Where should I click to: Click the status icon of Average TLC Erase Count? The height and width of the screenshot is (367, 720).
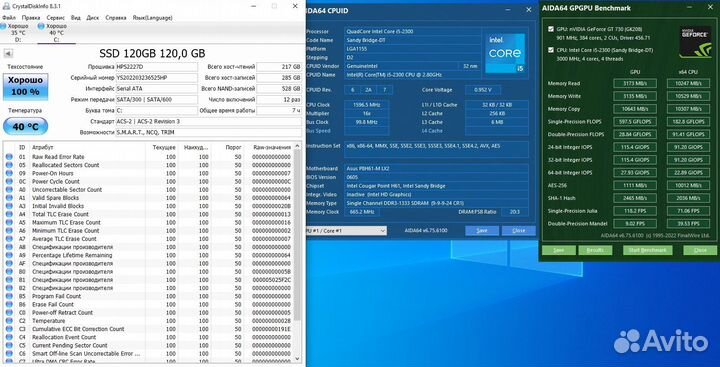coord(9,239)
